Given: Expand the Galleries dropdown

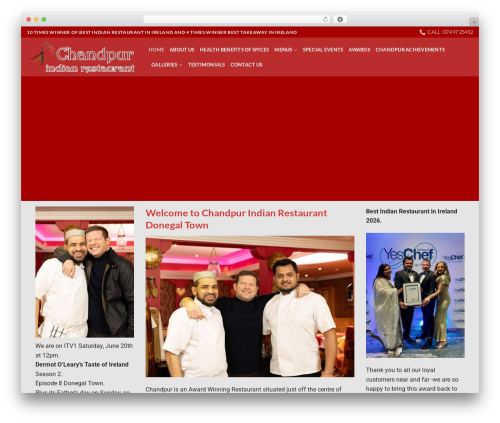Looking at the screenshot, I should [x=166, y=65].
